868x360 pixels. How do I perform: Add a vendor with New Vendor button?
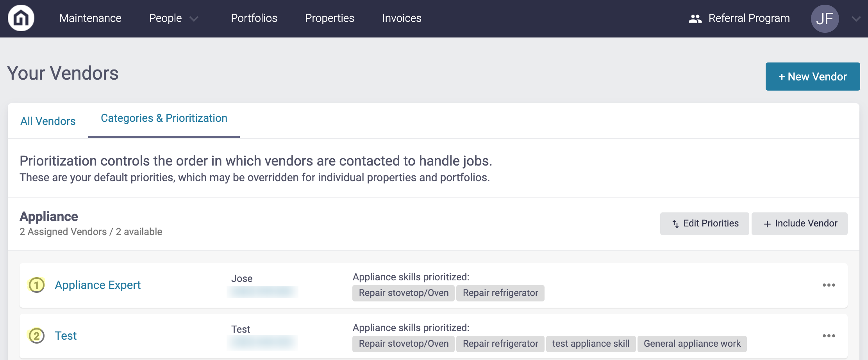click(x=813, y=77)
